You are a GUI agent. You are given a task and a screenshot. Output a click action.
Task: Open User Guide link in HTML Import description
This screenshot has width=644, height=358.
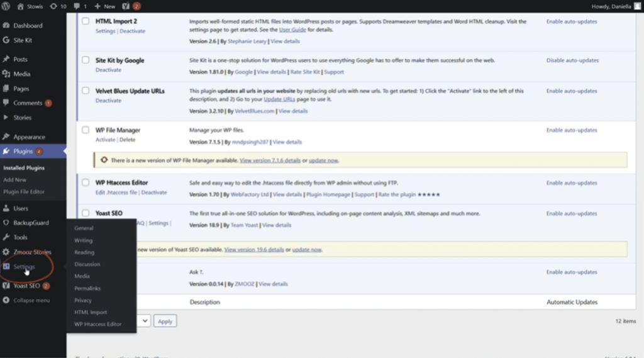click(292, 30)
